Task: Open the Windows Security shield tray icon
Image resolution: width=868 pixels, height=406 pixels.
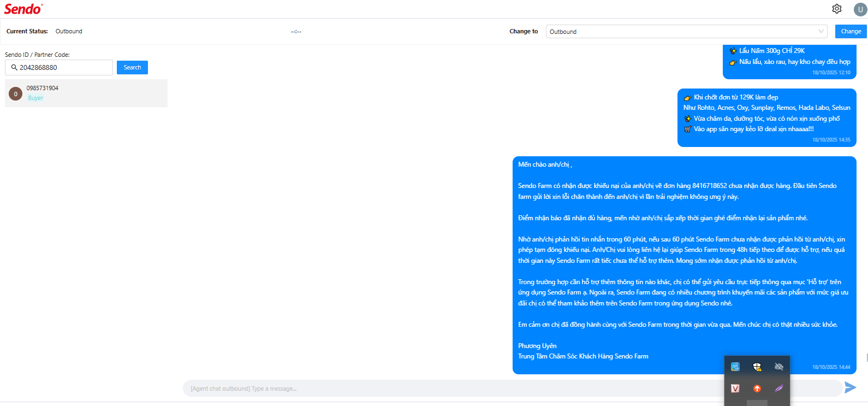Action: click(x=757, y=367)
